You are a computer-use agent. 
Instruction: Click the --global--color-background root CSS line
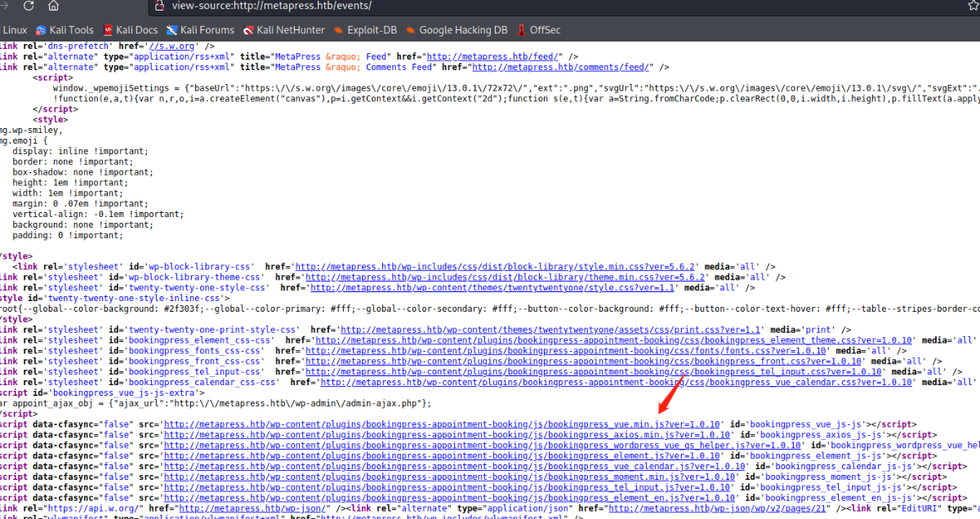click(x=490, y=309)
